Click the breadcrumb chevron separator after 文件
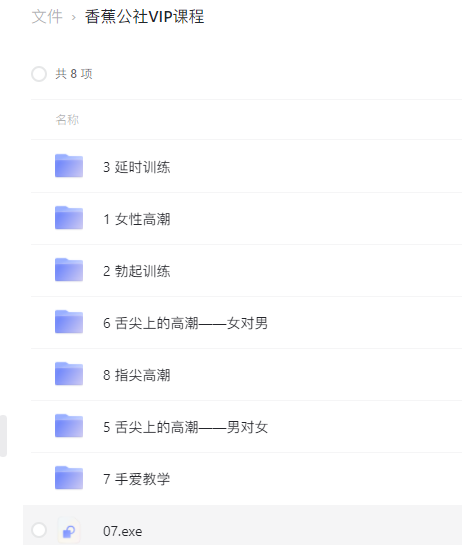The height and width of the screenshot is (545, 462). (x=73, y=17)
